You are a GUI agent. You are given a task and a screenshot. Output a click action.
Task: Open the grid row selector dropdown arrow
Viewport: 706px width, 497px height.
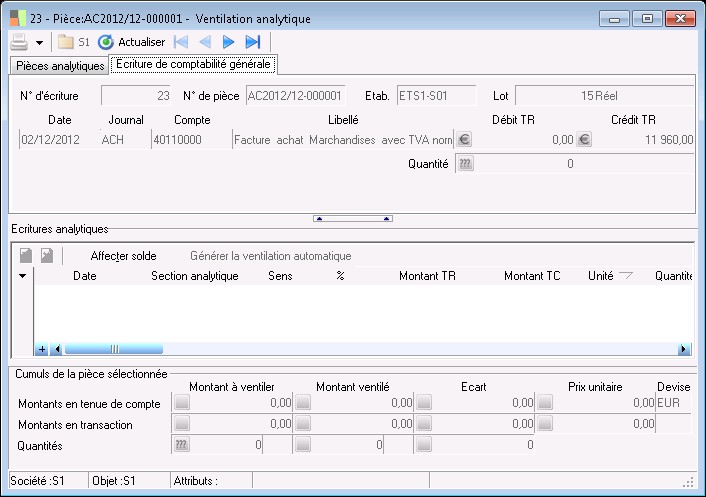click(22, 276)
